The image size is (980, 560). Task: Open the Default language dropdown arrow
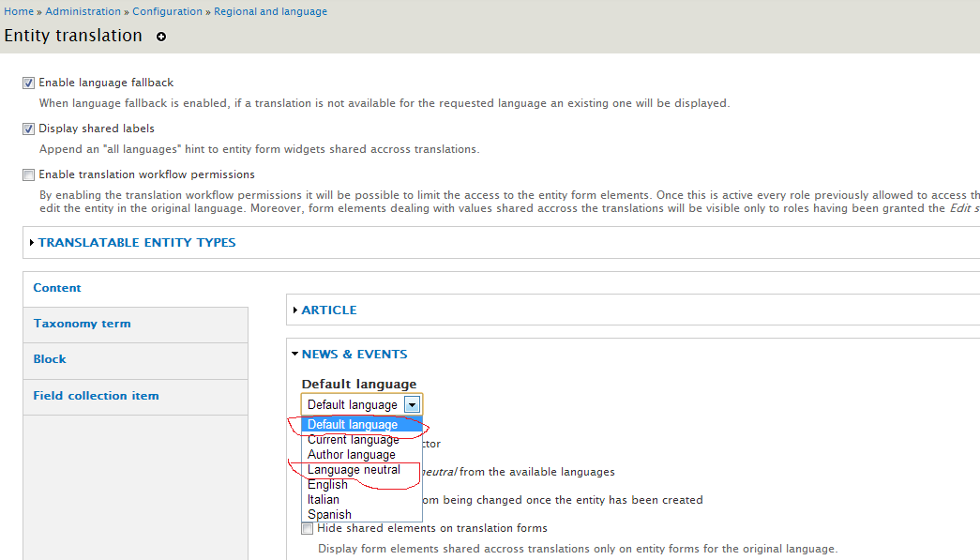(x=412, y=403)
